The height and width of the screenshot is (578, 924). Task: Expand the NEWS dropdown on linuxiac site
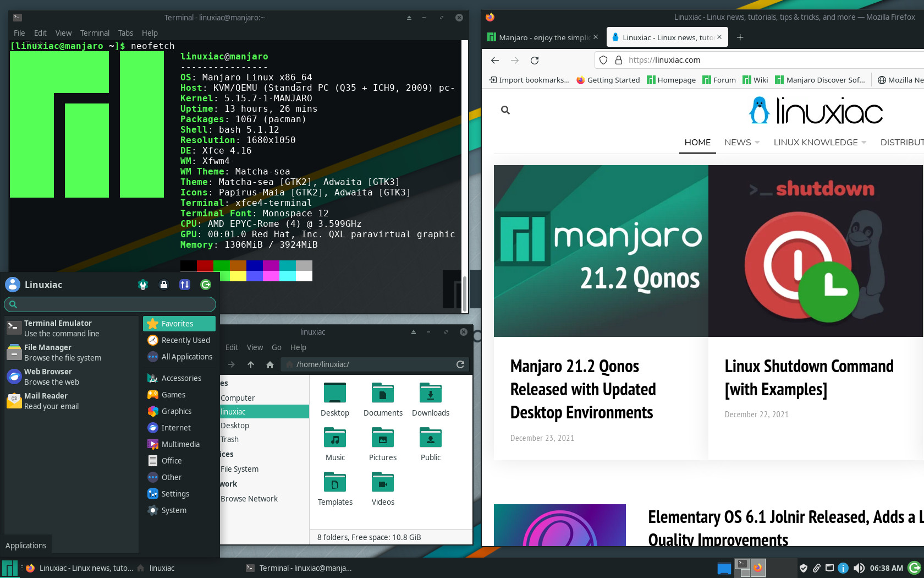point(742,142)
